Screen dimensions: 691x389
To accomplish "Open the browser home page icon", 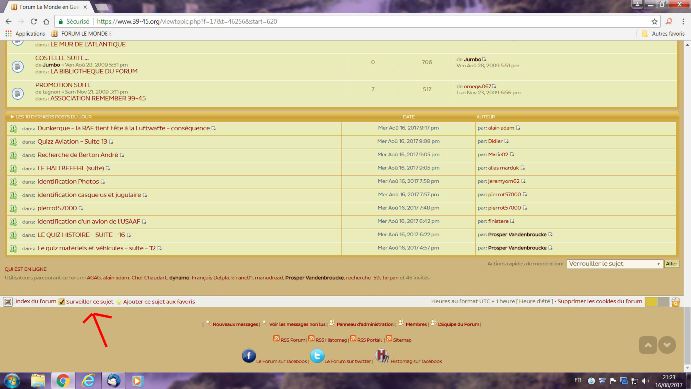I will point(46,21).
